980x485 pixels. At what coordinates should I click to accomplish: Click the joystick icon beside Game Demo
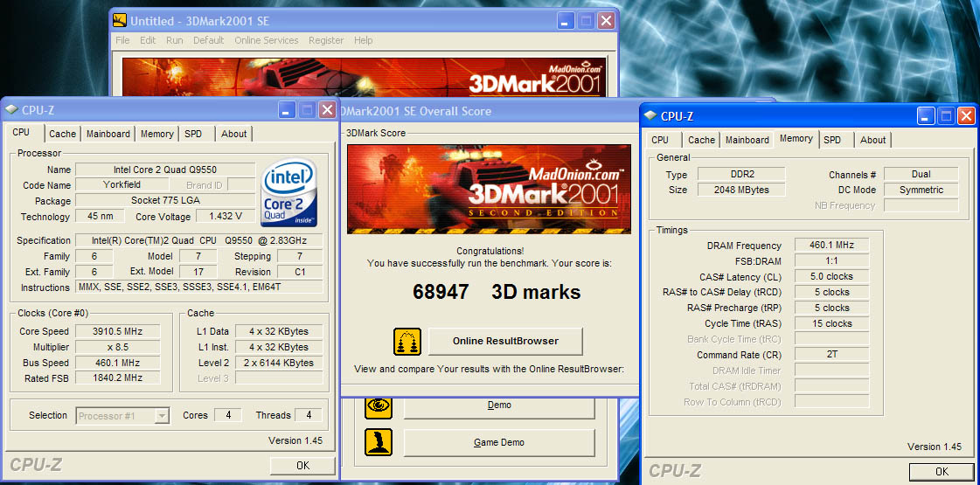click(379, 442)
